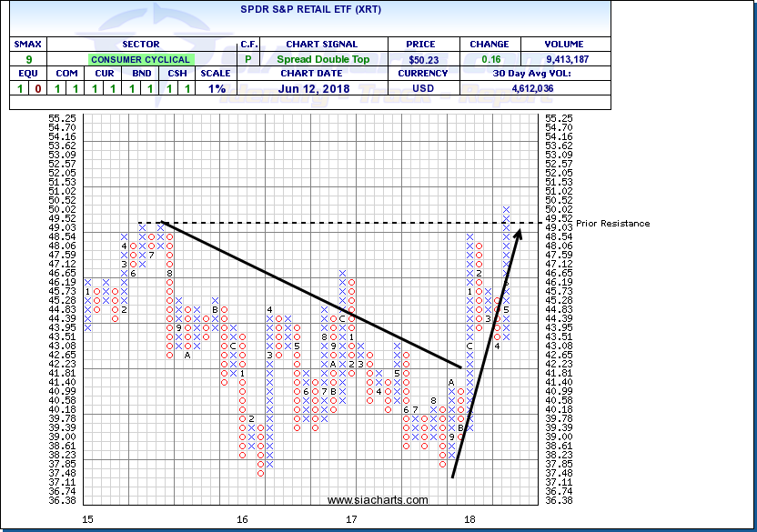Click the 18 year marker on the axis

pos(469,519)
